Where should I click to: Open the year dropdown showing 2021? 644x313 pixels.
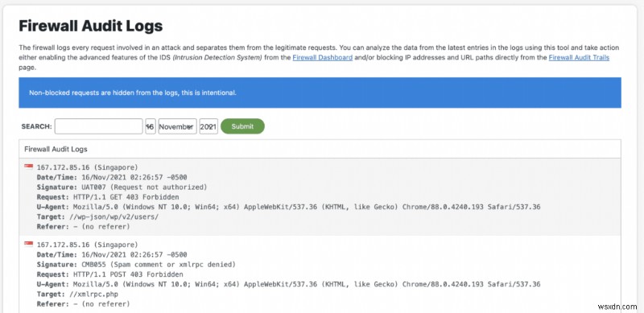208,126
